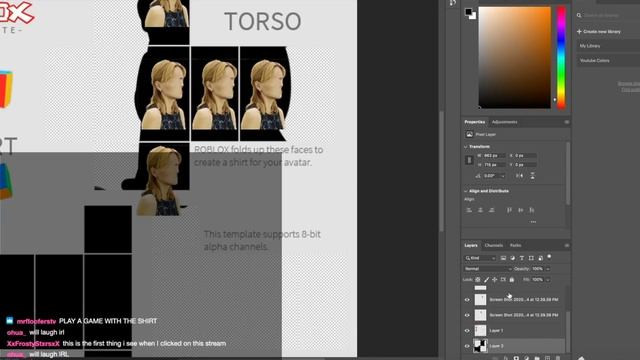Hide Layer 3 with eye icon
Screen dimensions: 640x360
click(x=467, y=346)
